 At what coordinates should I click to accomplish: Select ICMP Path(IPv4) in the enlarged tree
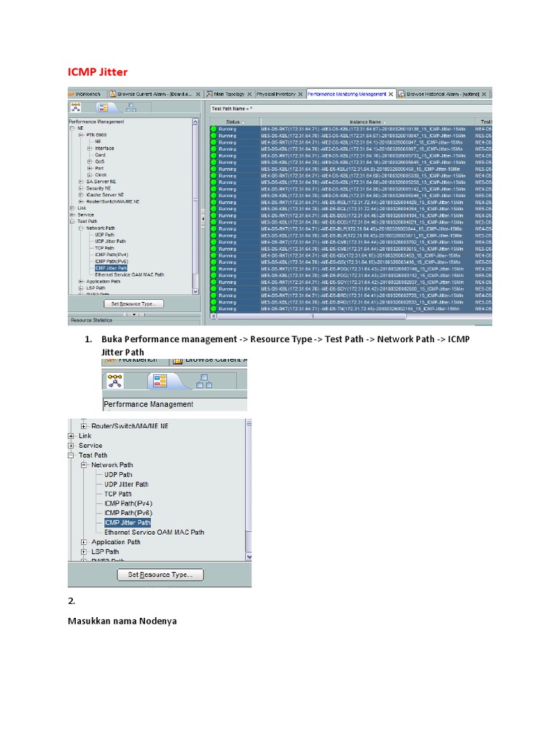128,503
